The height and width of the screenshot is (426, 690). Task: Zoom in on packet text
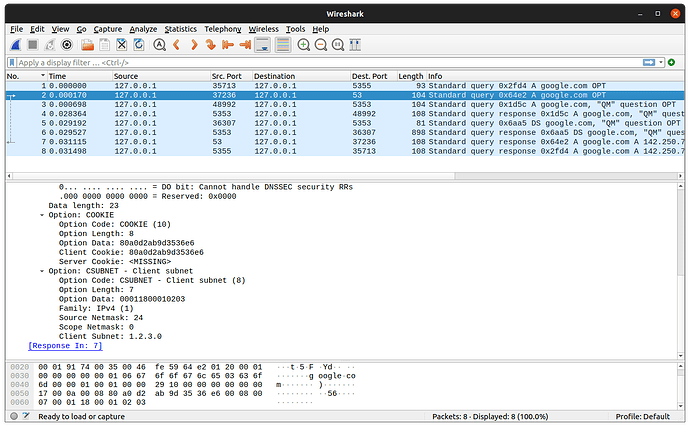[303, 45]
